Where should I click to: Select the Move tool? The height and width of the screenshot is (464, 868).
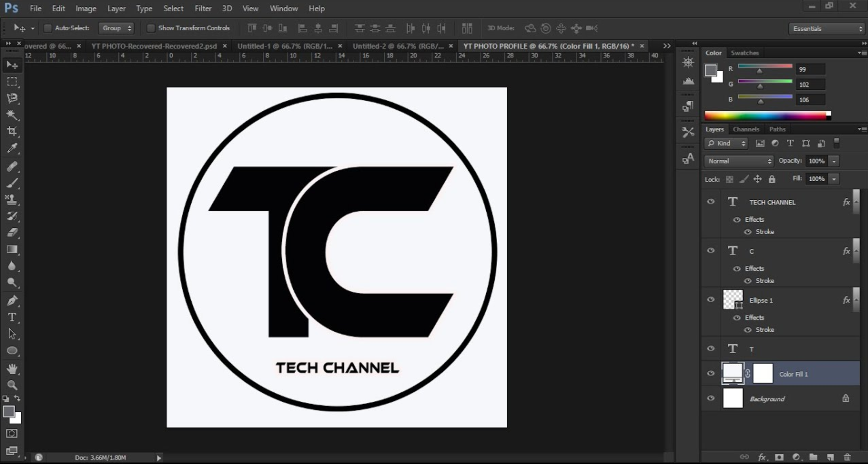point(12,65)
